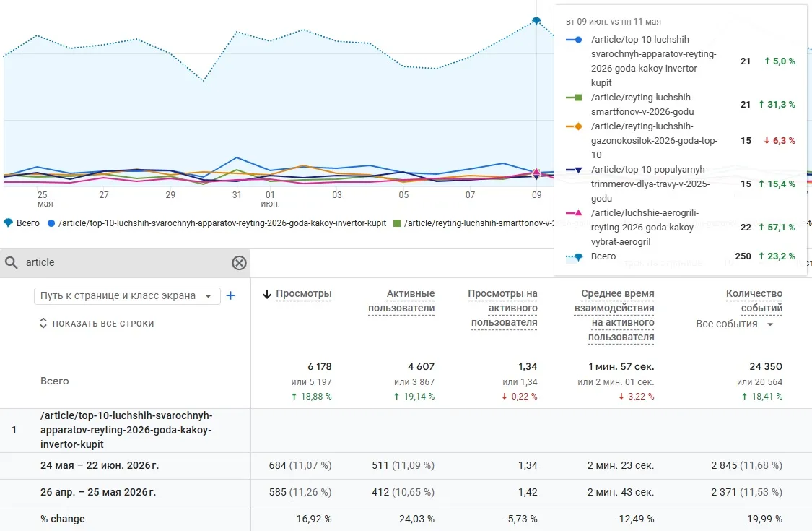Viewport: 812px width, 531px height.
Task: Click the pink triangle marker at 09 on chart
Action: (536, 172)
